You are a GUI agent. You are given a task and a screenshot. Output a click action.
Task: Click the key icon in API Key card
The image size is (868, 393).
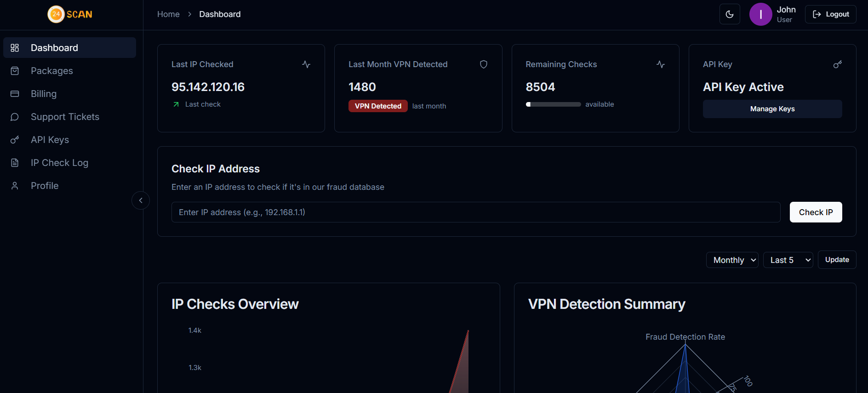[x=837, y=64]
